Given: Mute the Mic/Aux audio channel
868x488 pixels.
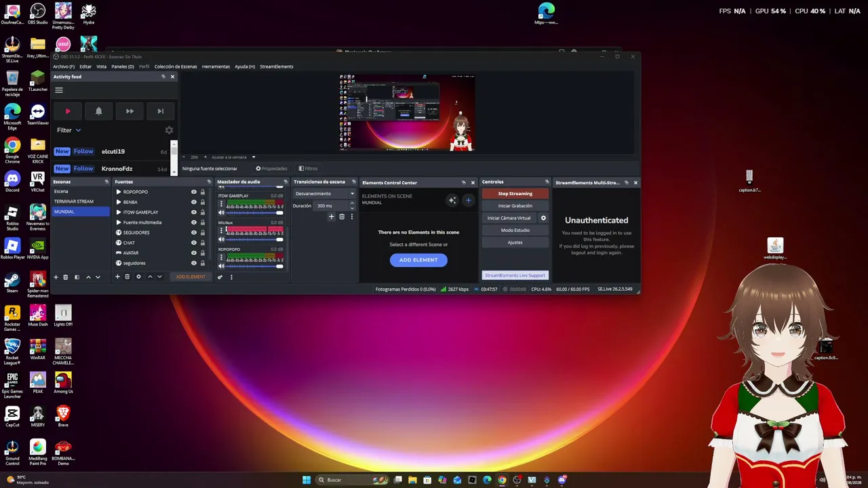Looking at the screenshot, I should point(221,239).
